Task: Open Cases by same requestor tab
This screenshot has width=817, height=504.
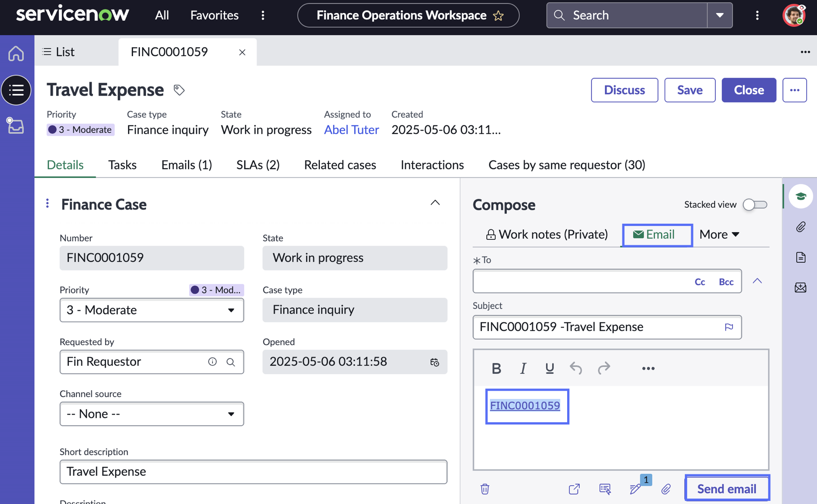Action: pos(567,165)
